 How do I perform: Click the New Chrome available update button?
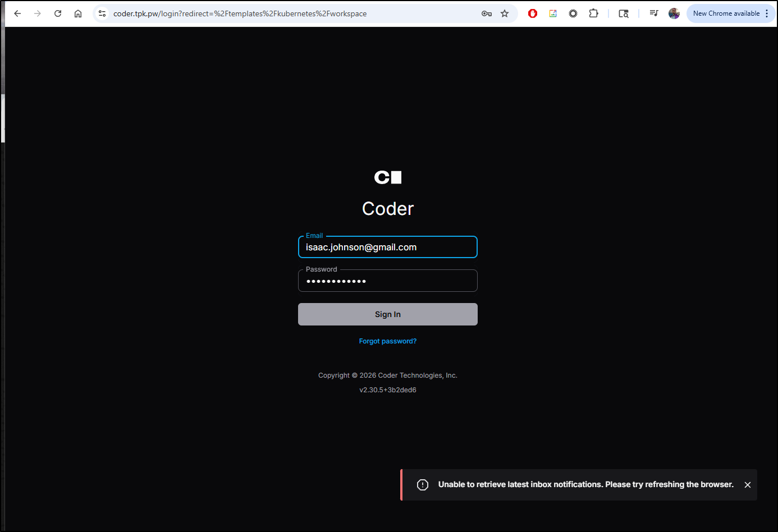click(727, 13)
